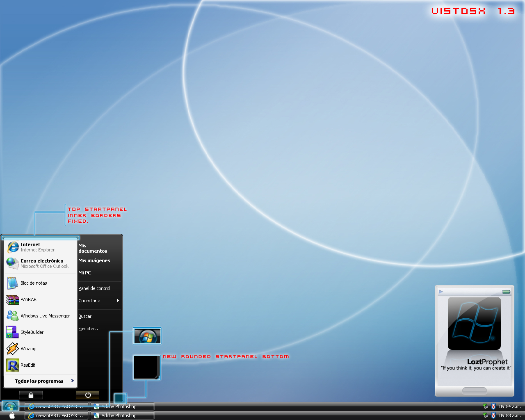Click the green battery icon on the widget
Screen dimensions: 525x420
[507, 292]
